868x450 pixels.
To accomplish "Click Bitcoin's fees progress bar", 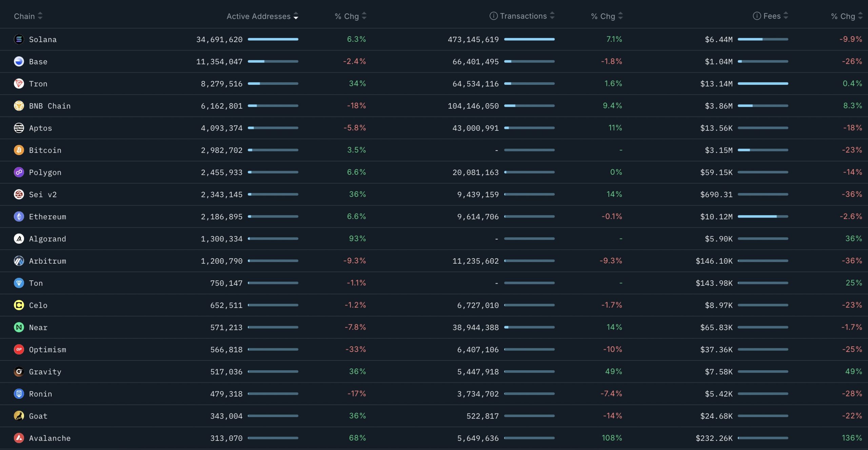I will 763,150.
